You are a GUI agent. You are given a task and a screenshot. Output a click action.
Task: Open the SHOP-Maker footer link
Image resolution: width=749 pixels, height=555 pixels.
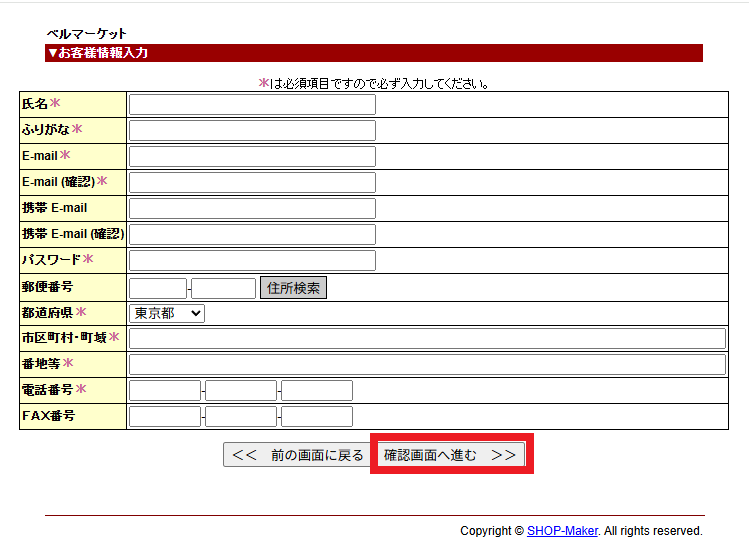point(562,531)
